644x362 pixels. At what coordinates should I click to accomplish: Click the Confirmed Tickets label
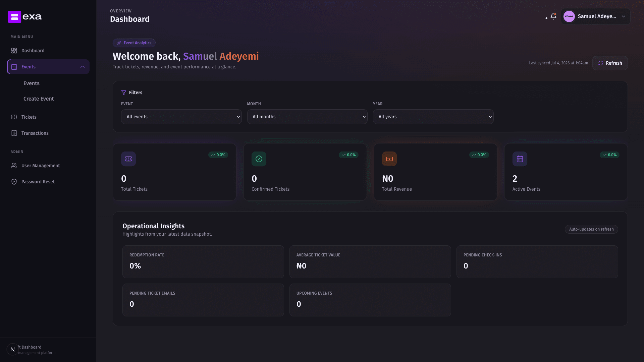pyautogui.click(x=270, y=189)
